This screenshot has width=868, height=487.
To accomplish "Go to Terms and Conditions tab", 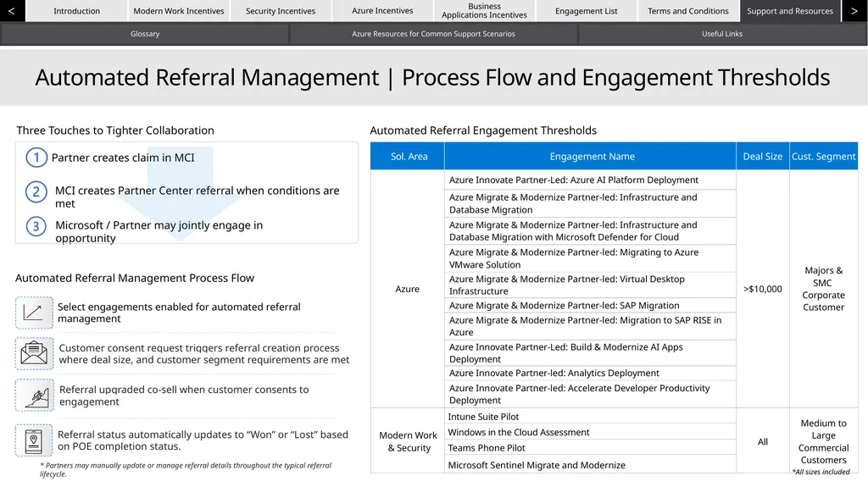I will click(688, 11).
